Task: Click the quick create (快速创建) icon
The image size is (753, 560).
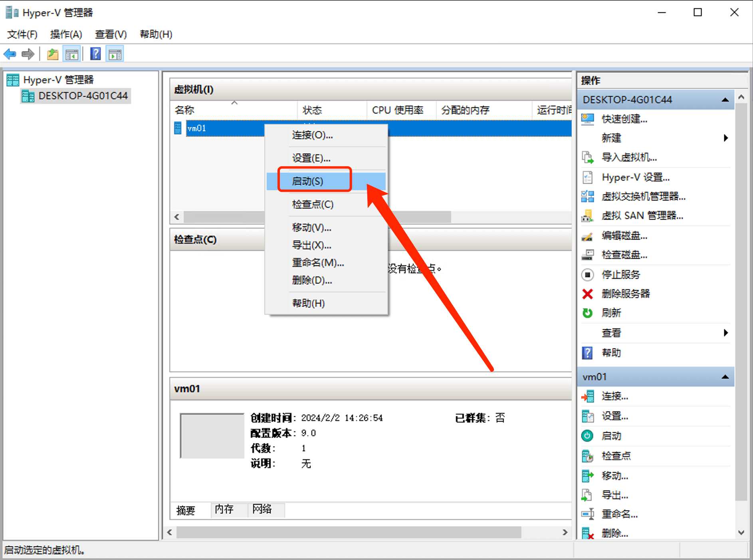Action: (587, 119)
